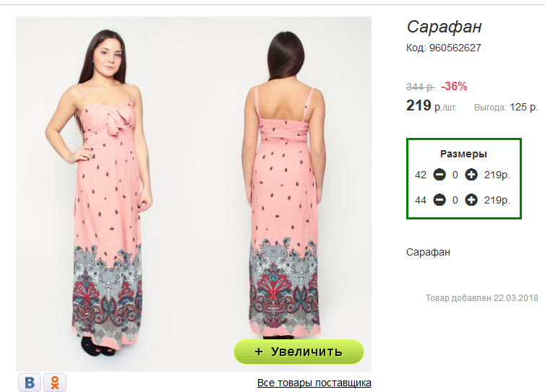Viewport: 545px width, 392px height.
Task: Open the Все товары поставщика link
Action: [x=314, y=383]
